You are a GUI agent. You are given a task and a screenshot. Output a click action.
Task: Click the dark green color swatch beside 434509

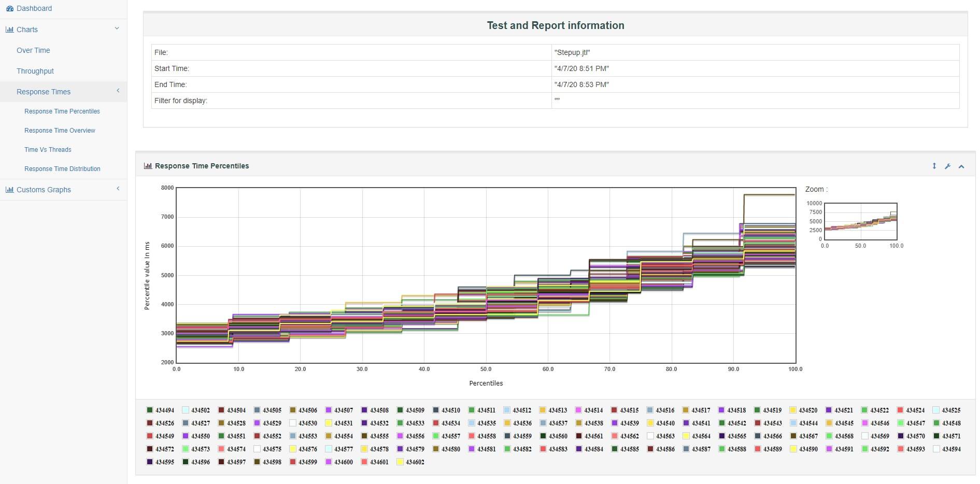pyautogui.click(x=400, y=410)
